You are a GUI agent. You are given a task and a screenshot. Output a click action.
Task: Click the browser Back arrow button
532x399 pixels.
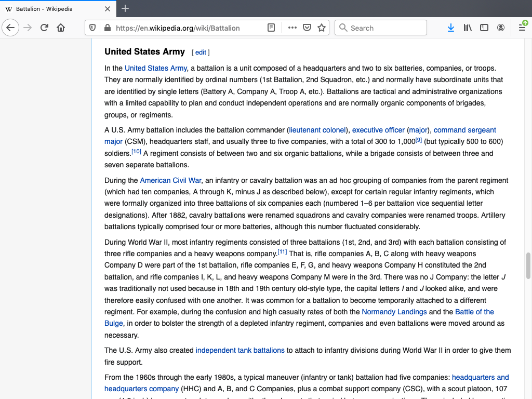(x=10, y=28)
